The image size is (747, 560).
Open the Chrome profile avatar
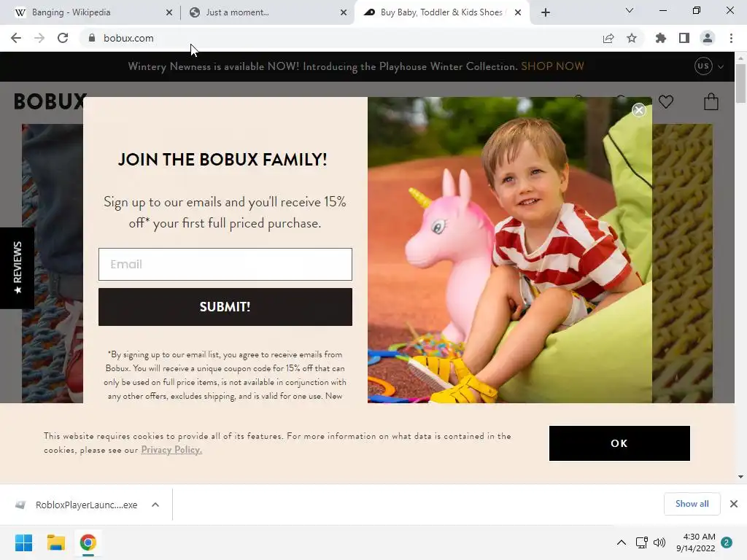(x=708, y=38)
